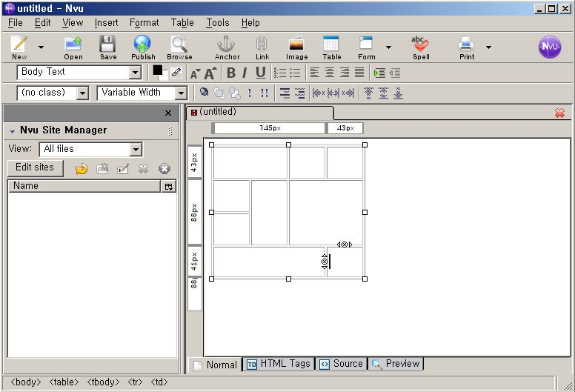Justify text alignment
This screenshot has height=392, width=575.
pyautogui.click(x=359, y=73)
